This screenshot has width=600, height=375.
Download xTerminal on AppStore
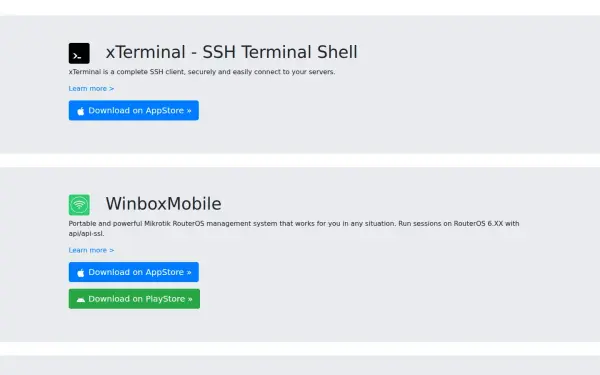134,110
